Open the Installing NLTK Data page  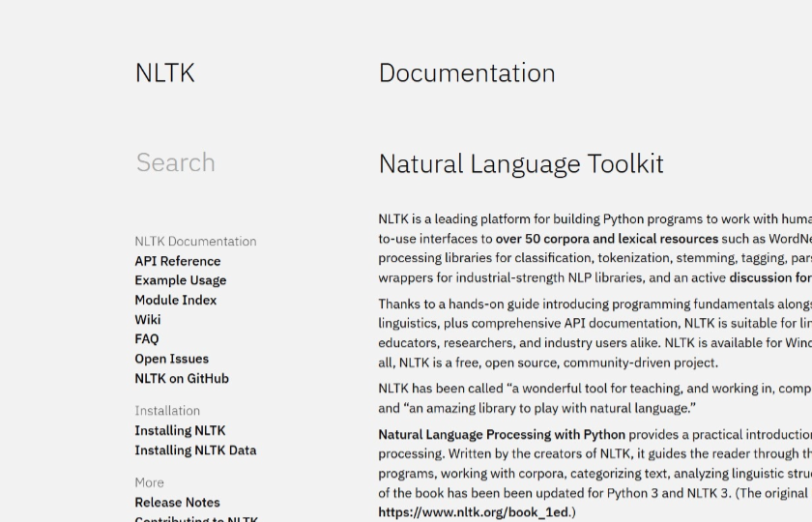click(x=195, y=450)
